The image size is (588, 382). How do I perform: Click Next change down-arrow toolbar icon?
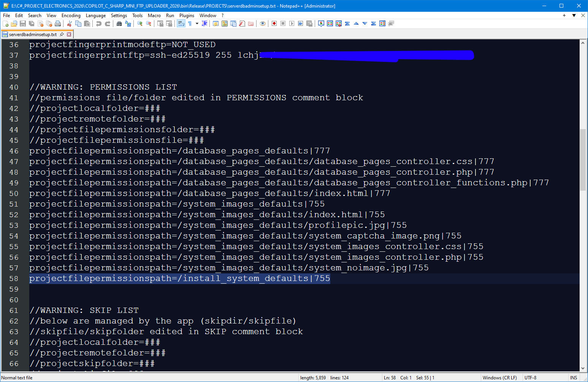(365, 24)
